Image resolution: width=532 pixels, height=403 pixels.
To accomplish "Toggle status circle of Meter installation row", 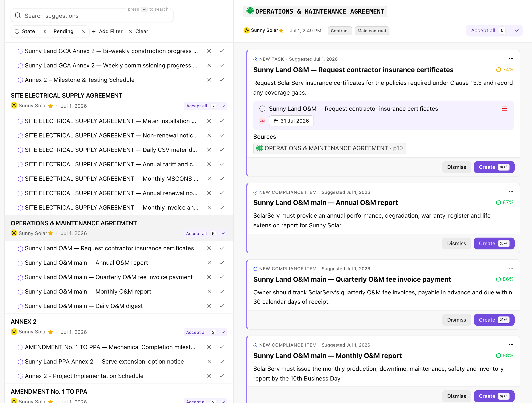I will coord(20,121).
